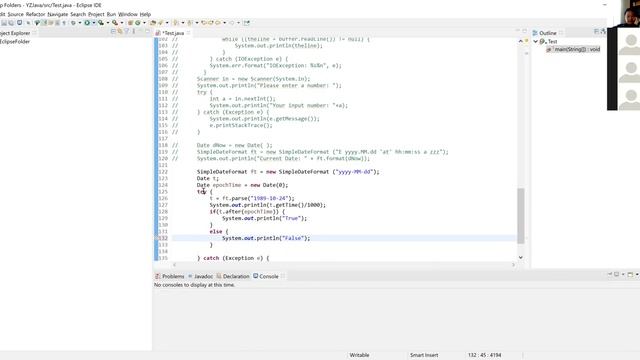
Task: Click the green Run button in toolbar
Action: click(87, 23)
